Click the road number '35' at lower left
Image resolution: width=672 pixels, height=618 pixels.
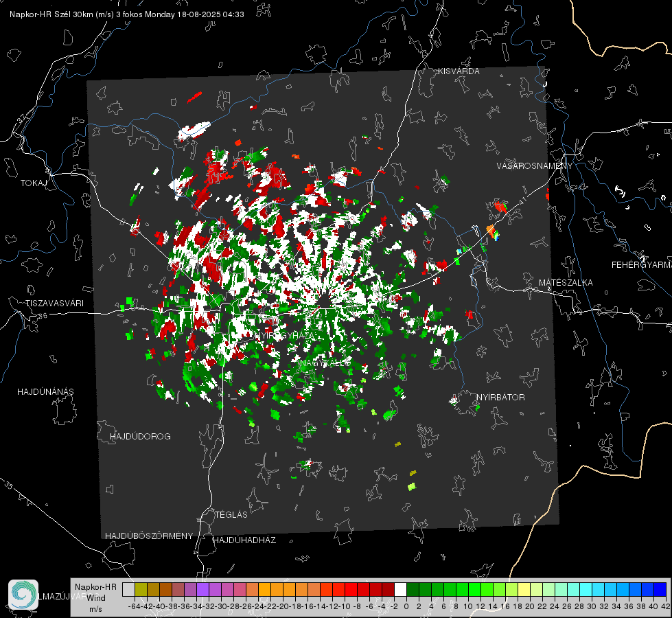pyautogui.click(x=8, y=485)
